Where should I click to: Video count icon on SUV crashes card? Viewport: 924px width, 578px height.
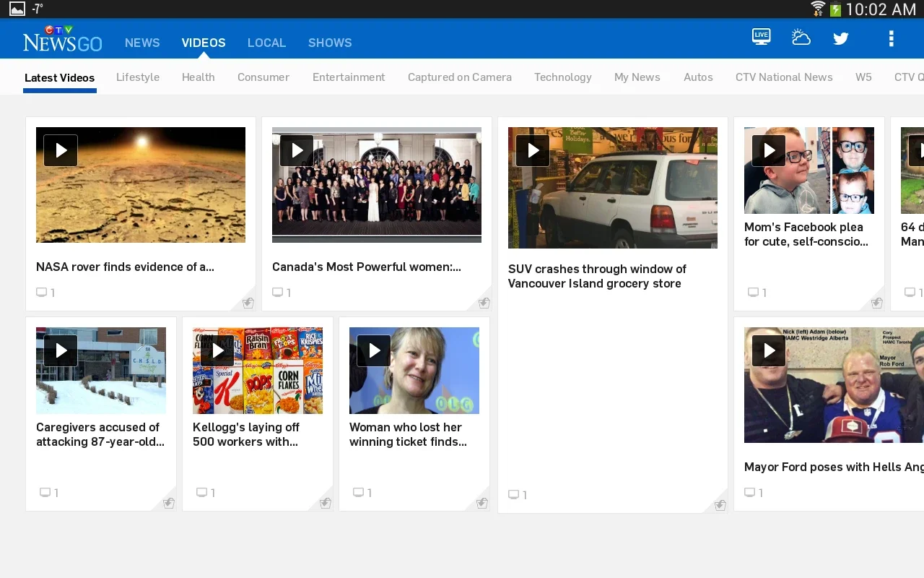(514, 495)
